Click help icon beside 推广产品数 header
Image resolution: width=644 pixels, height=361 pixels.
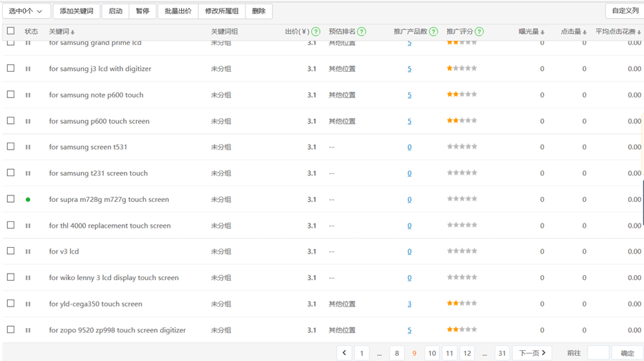coord(433,32)
